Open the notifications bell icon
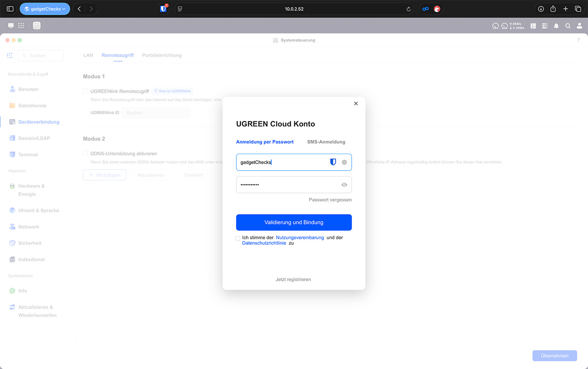 pos(556,26)
